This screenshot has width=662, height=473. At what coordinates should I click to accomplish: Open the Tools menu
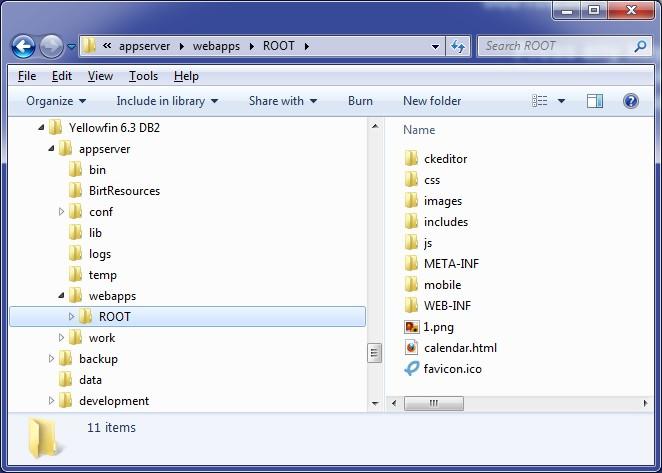[x=143, y=76]
